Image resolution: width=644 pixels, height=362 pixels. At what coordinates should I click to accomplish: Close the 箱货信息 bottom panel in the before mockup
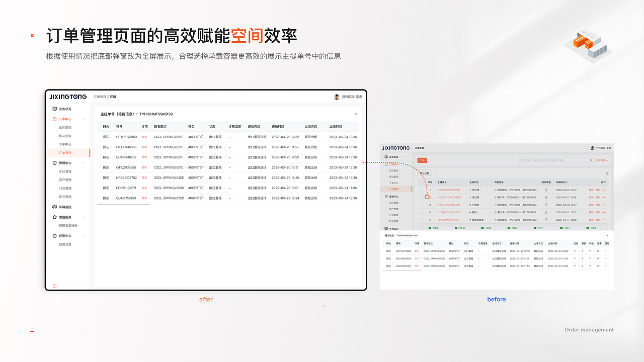pyautogui.click(x=607, y=235)
